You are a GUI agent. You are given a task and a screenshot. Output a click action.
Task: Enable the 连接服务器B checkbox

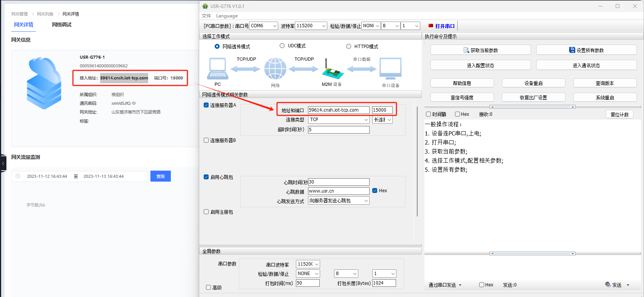click(x=206, y=140)
